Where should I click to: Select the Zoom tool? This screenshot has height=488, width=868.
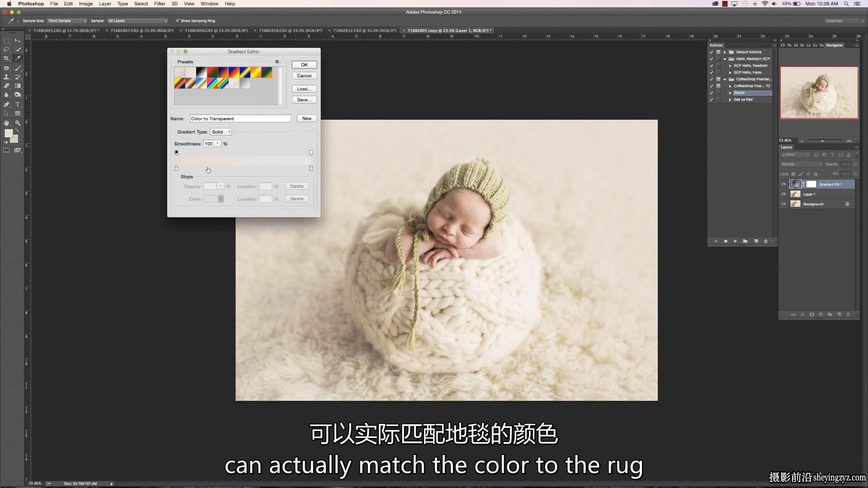(x=18, y=123)
